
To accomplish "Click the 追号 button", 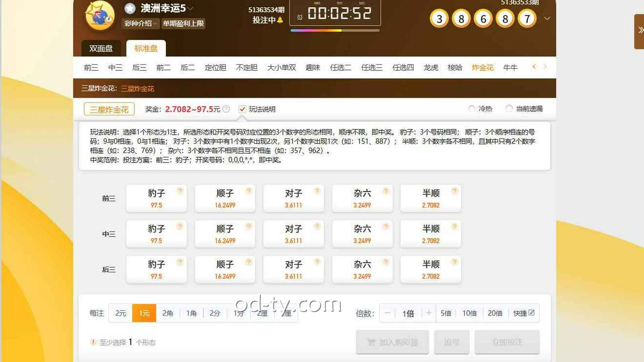I will pyautogui.click(x=452, y=342).
